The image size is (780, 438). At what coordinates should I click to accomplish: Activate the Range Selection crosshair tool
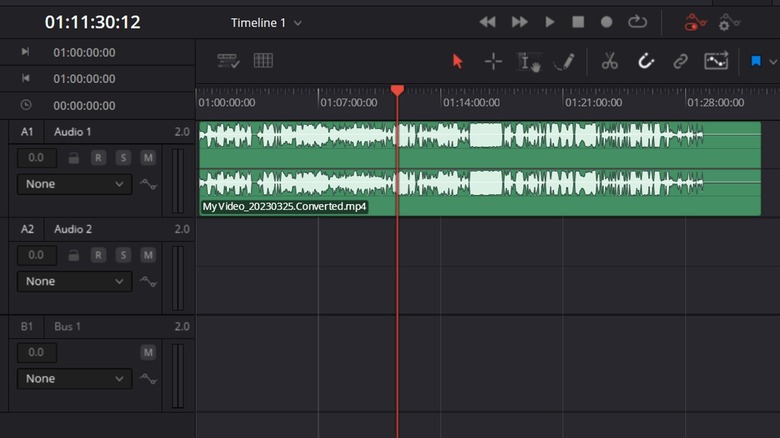point(493,61)
